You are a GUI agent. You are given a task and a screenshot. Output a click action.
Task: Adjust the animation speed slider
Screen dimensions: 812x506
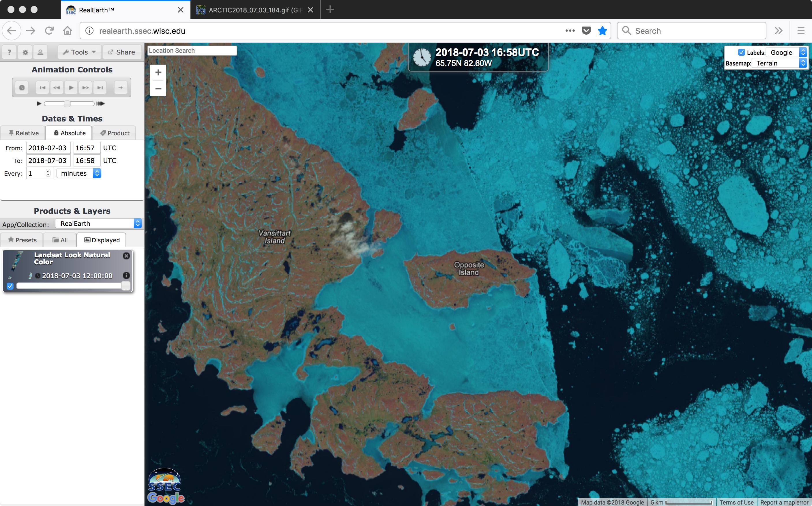(69, 103)
